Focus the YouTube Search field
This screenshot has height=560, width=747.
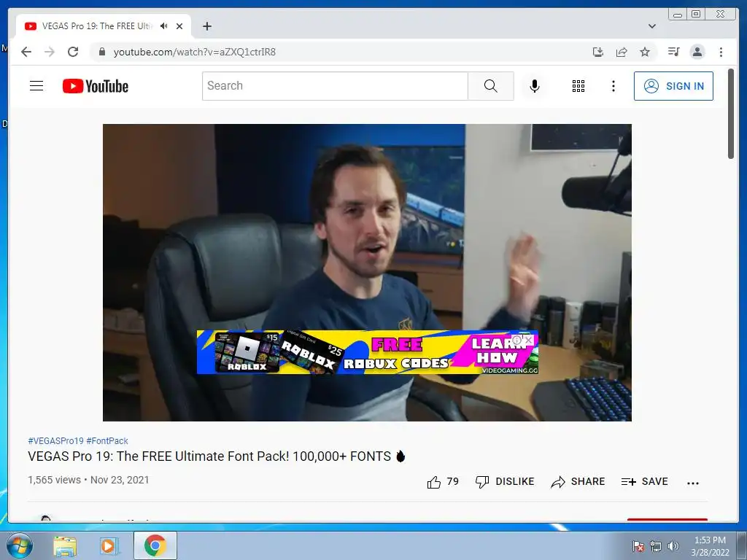pyautogui.click(x=335, y=86)
